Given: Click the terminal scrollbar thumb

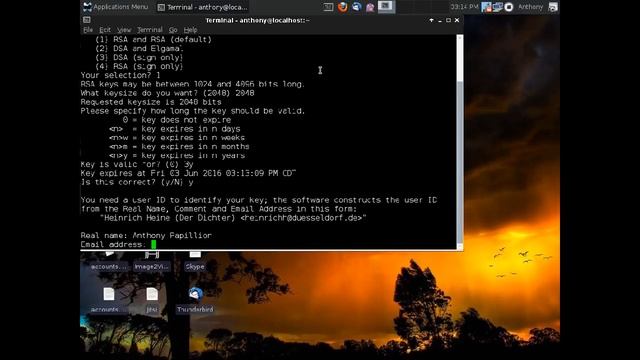Looking at the screenshot, I should [x=460, y=61].
